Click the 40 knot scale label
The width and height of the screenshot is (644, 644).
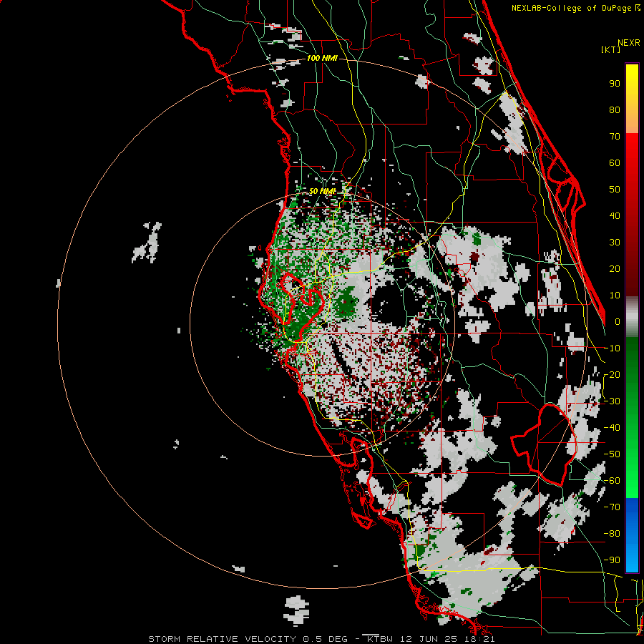[x=615, y=216]
